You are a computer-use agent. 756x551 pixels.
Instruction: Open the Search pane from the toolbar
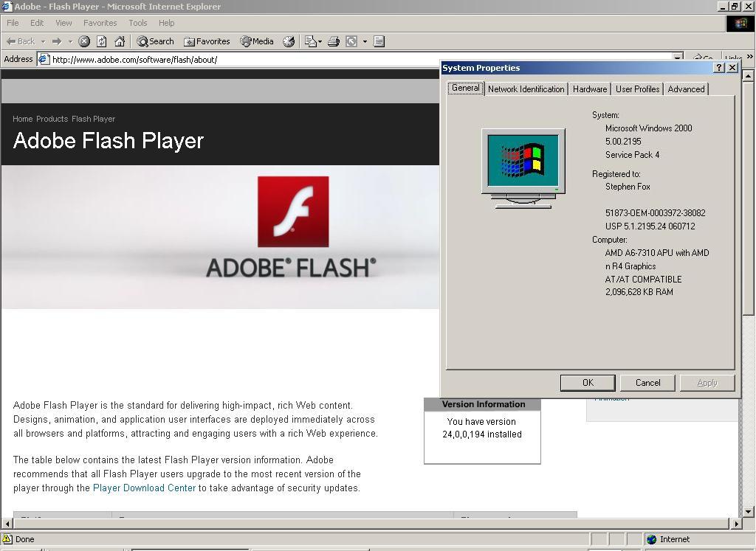[155, 41]
